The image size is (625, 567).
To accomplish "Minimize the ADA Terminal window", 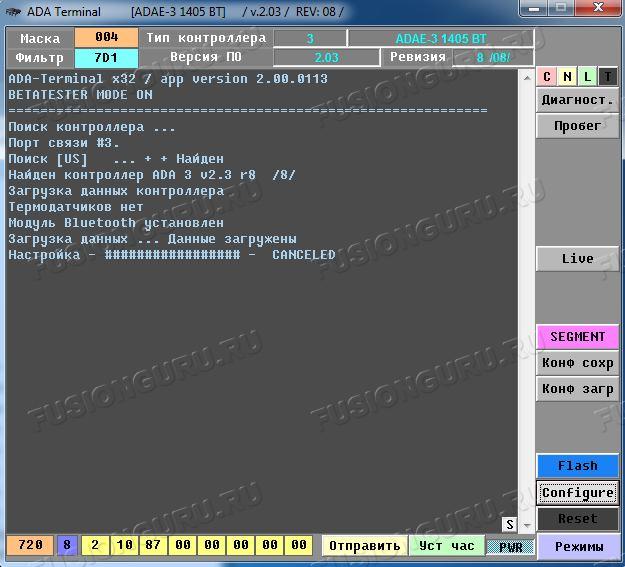I will (535, 8).
